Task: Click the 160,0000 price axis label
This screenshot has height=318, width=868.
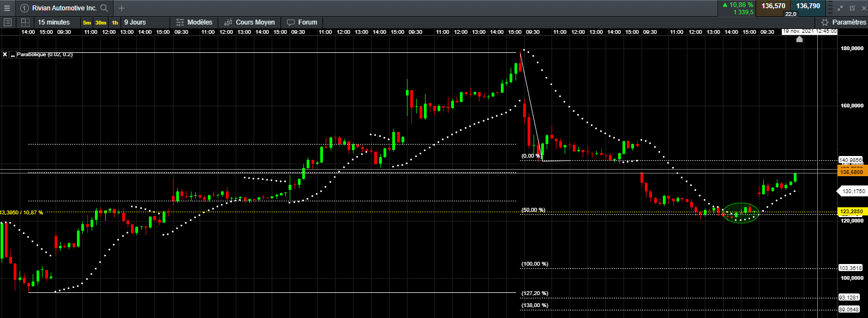Action: [x=851, y=106]
